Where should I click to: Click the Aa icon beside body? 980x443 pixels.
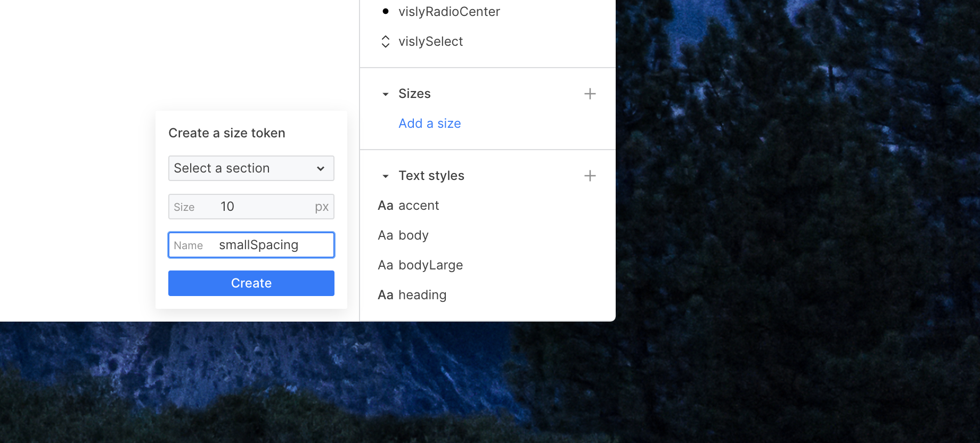coord(386,235)
